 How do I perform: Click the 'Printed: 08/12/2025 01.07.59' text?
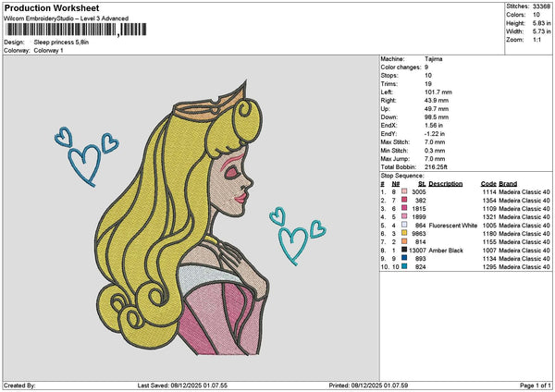pos(368,386)
